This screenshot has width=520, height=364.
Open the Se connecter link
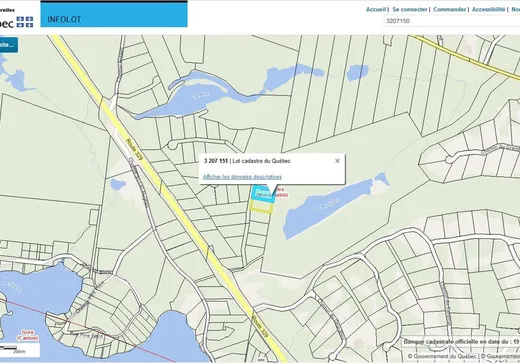click(x=410, y=9)
